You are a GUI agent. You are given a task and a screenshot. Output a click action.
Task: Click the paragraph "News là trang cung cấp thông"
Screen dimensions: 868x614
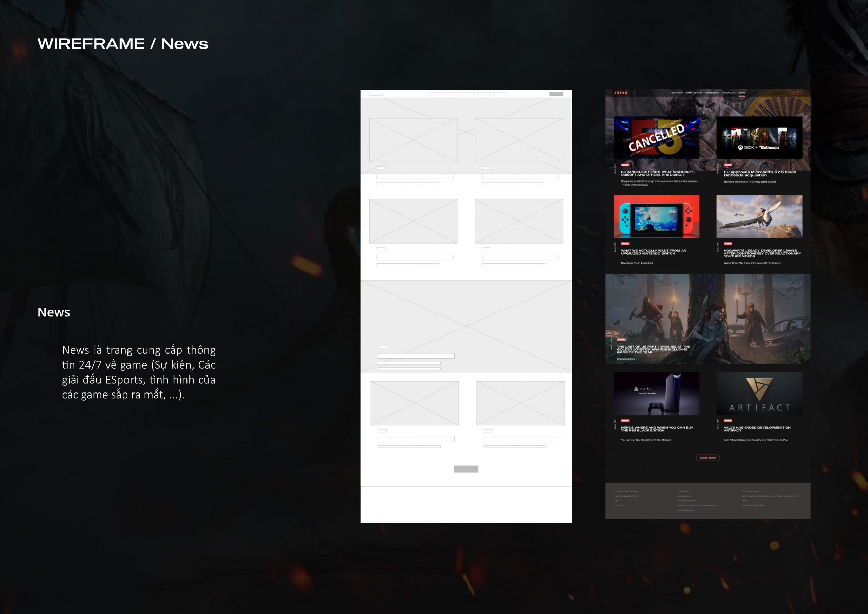tap(139, 372)
